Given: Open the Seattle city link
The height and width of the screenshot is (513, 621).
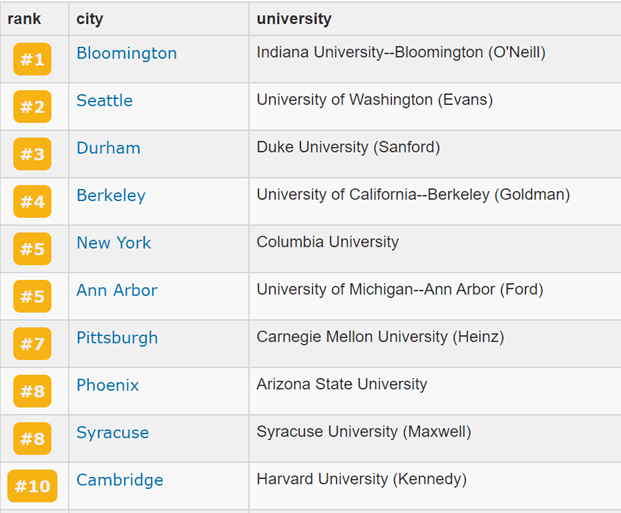Looking at the screenshot, I should click(105, 101).
